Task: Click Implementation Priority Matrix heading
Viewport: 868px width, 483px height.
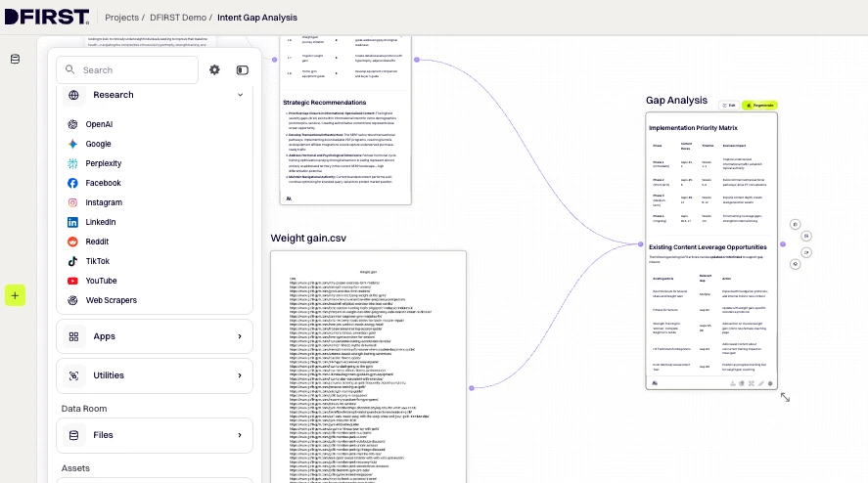Action: click(693, 128)
